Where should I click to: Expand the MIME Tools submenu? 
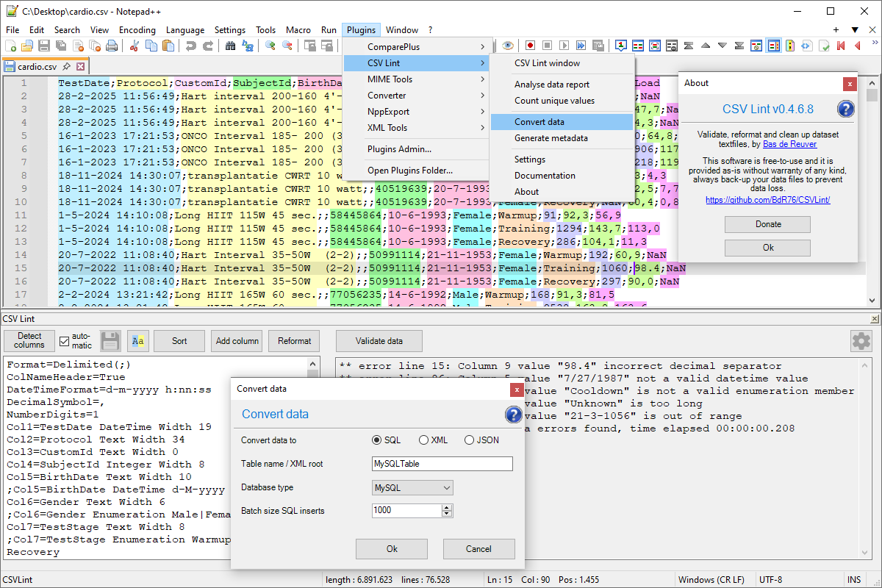(x=415, y=79)
